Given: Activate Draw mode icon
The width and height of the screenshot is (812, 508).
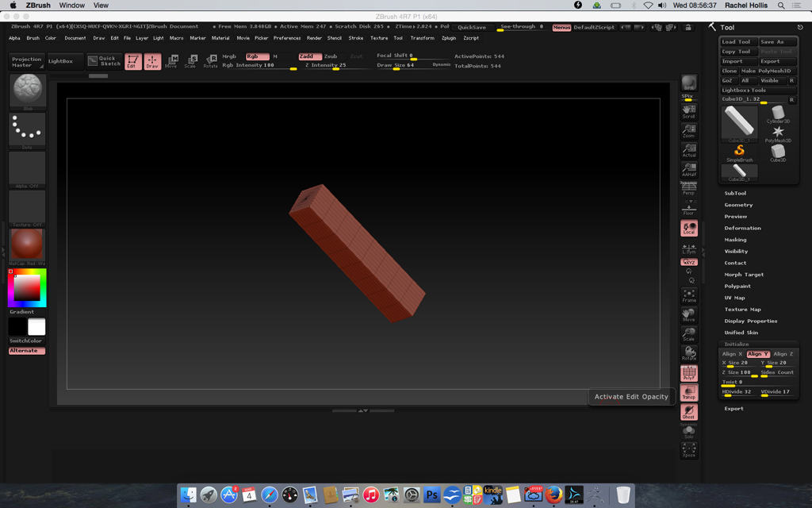Looking at the screenshot, I should click(152, 61).
